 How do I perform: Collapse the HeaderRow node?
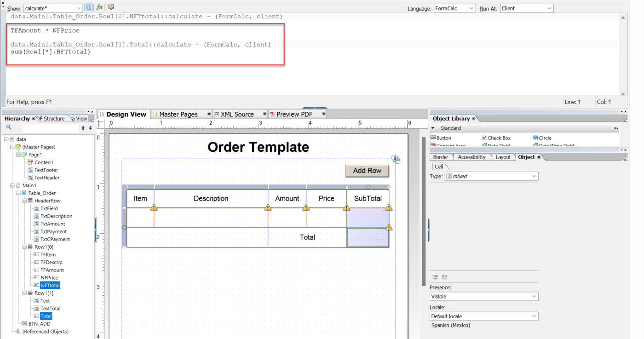pos(24,201)
